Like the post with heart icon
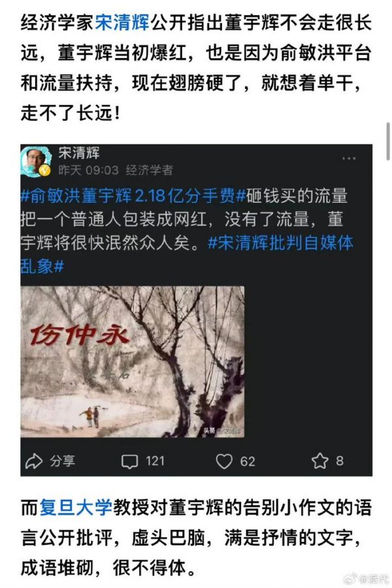Viewport: 392px width, 588px height. tap(224, 461)
